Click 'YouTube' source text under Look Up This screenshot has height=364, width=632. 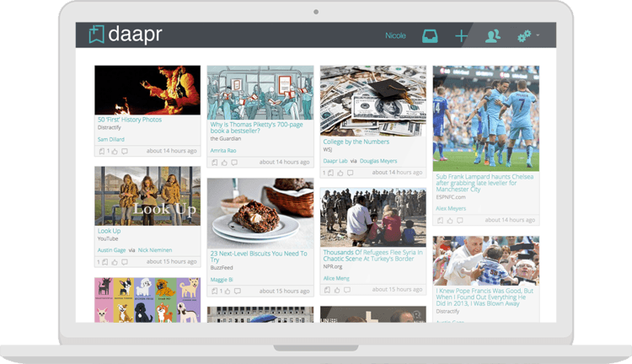click(x=108, y=238)
